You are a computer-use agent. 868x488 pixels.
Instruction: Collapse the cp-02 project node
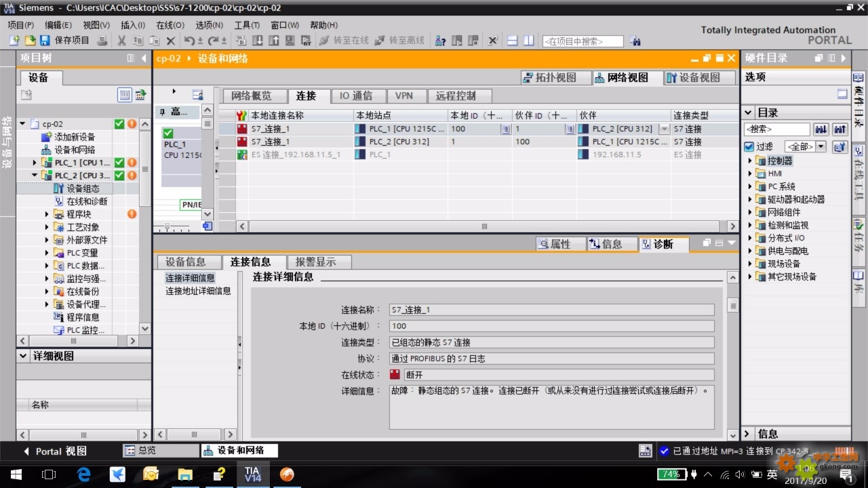pyautogui.click(x=22, y=124)
